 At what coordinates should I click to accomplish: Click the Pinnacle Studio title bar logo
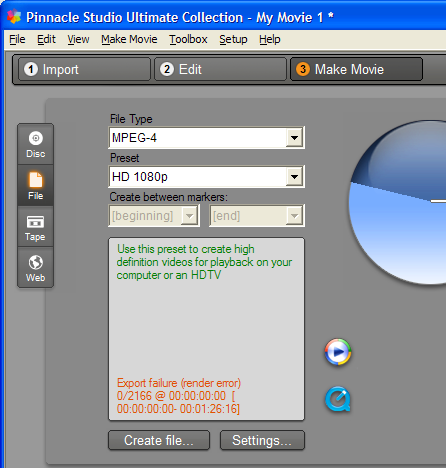(x=14, y=17)
